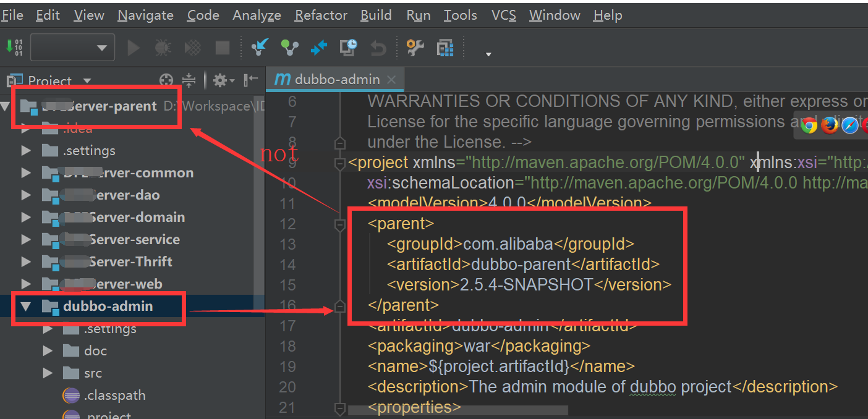Fold the project tag at line 9
The height and width of the screenshot is (419, 868).
[x=339, y=164]
